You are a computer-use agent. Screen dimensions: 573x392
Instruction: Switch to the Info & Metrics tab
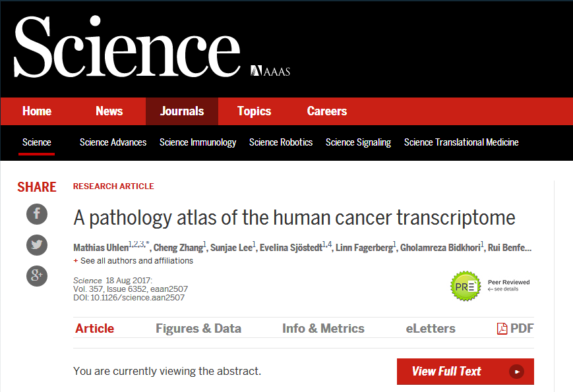[323, 328]
